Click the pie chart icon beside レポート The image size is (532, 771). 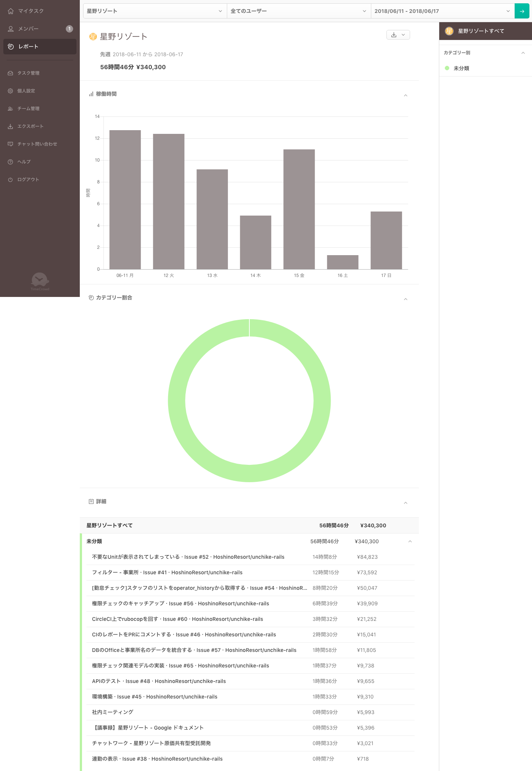(11, 47)
